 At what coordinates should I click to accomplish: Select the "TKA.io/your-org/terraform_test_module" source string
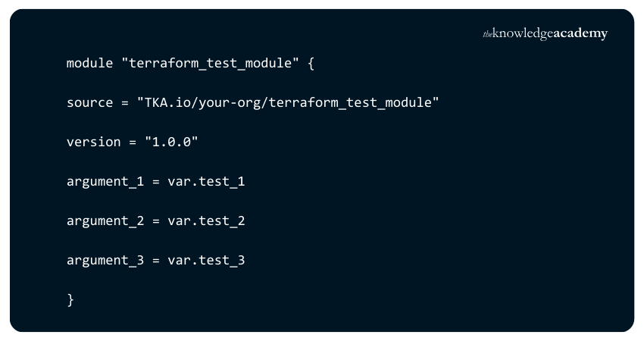pos(288,102)
